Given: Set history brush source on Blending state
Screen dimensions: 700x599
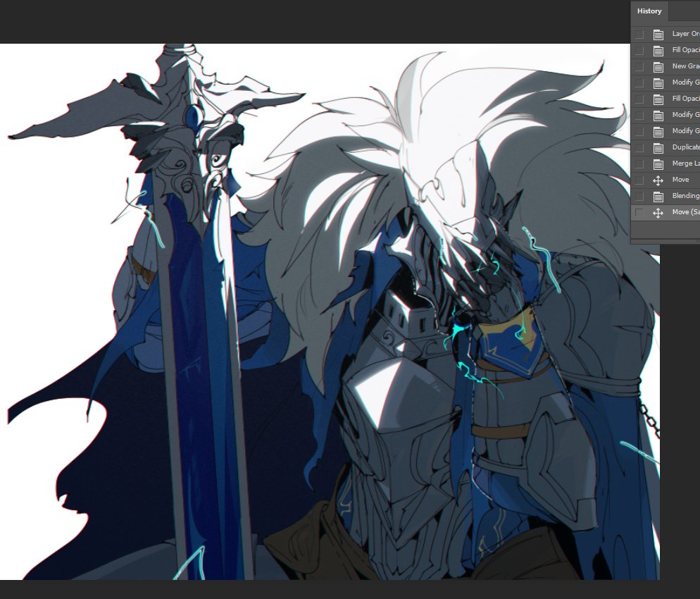Looking at the screenshot, I should (639, 196).
